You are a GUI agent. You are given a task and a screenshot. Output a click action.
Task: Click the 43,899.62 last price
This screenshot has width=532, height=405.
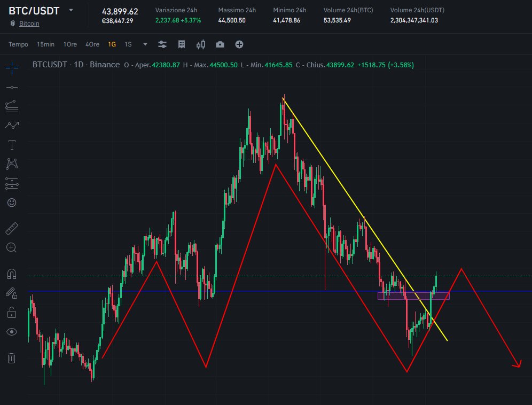point(120,12)
